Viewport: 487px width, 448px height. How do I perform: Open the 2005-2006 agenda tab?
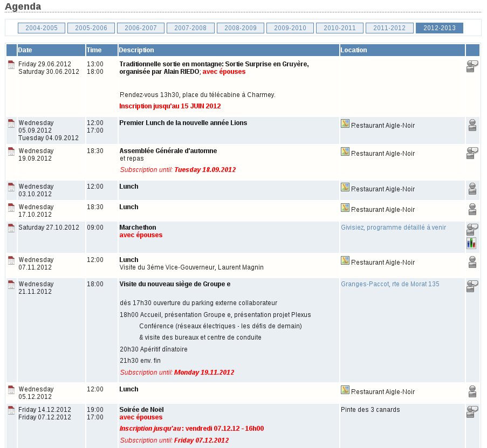click(x=91, y=28)
